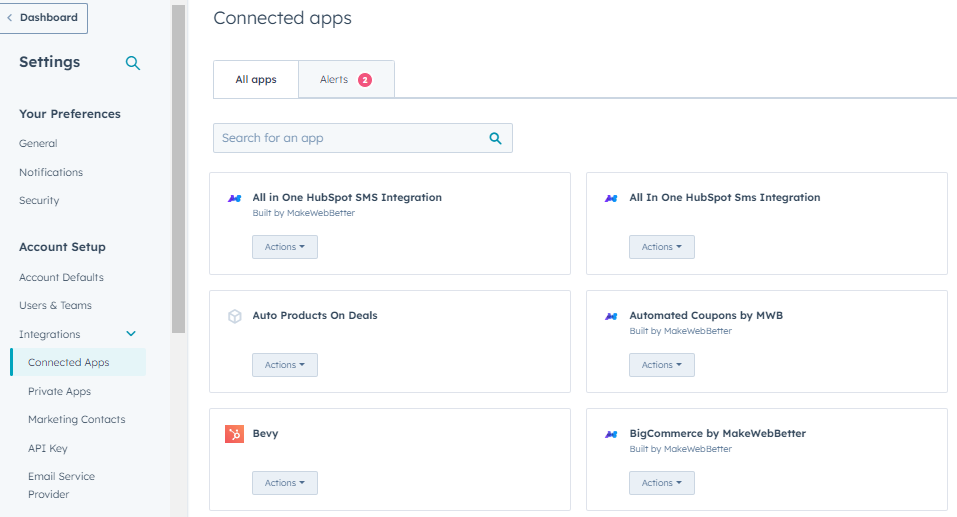957x517 pixels.
Task: Open Actions dropdown for Automated Coupons by MWB
Action: point(661,365)
